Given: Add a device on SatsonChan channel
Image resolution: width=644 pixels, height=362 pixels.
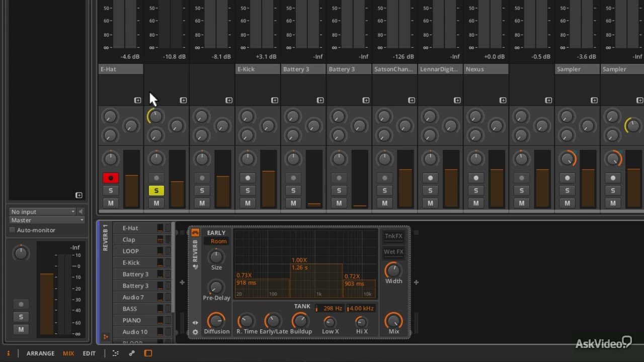Looking at the screenshot, I should coord(411,101).
